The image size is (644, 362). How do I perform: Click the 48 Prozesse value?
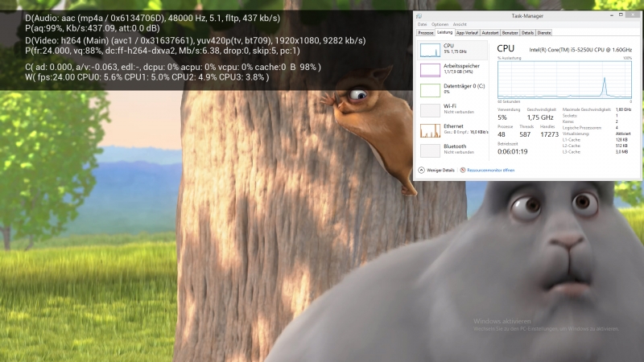tap(501, 134)
